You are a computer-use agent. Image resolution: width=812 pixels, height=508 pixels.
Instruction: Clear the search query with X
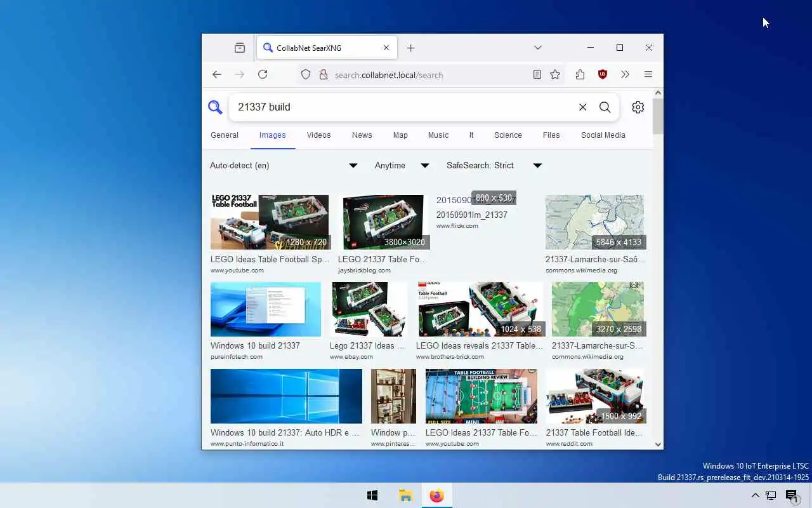pyautogui.click(x=582, y=107)
